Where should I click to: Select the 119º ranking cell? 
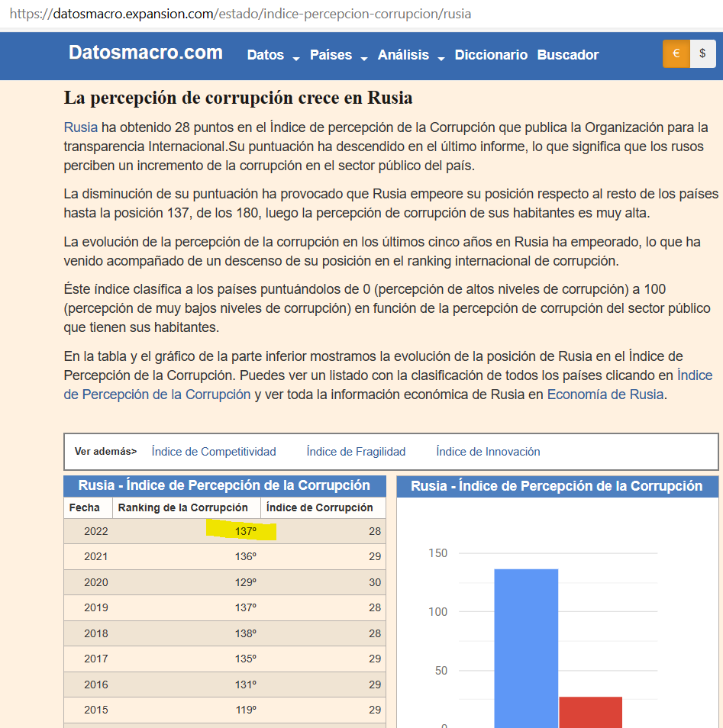[x=245, y=710]
